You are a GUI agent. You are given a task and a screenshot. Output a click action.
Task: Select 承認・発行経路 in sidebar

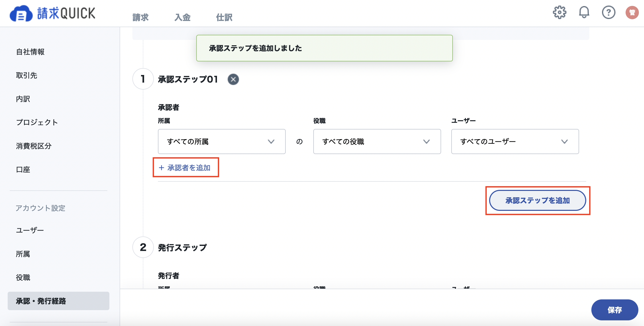(59, 301)
